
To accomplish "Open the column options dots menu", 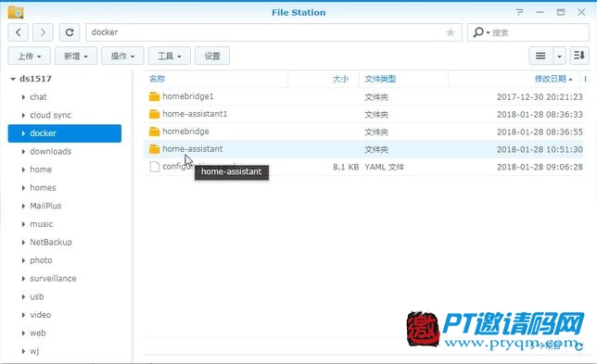I will (x=585, y=79).
